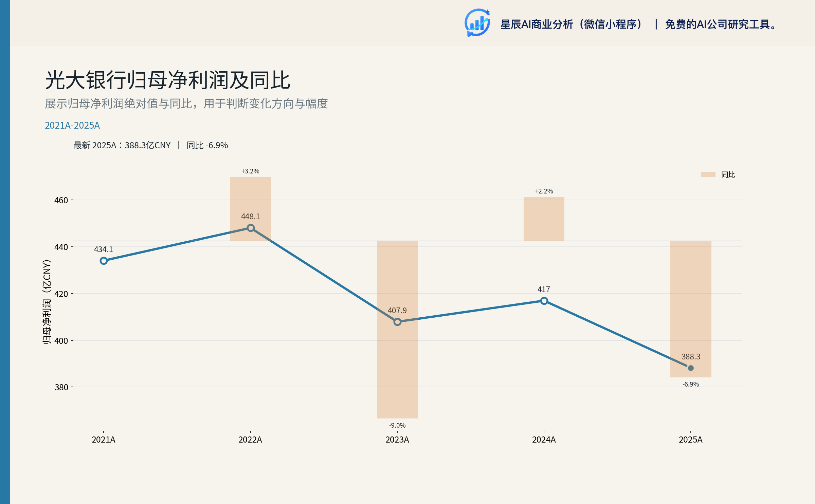
Task: Click the subtitle starting with 展示归母净利润绝对值
Action: click(186, 104)
